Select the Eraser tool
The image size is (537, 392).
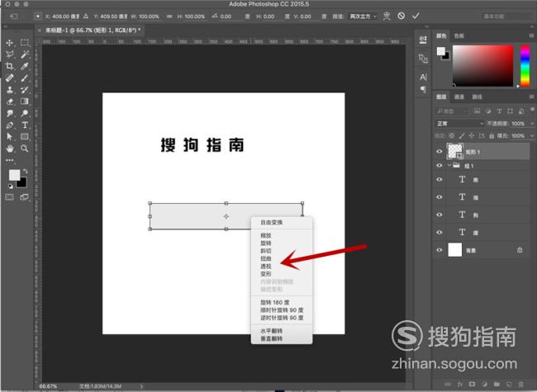(x=10, y=102)
